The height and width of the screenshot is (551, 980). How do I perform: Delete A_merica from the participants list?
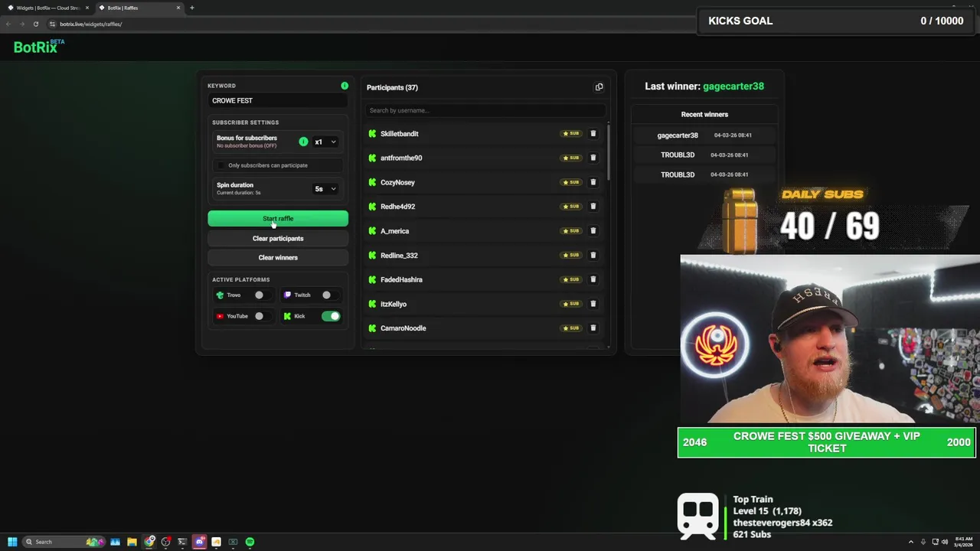(593, 230)
